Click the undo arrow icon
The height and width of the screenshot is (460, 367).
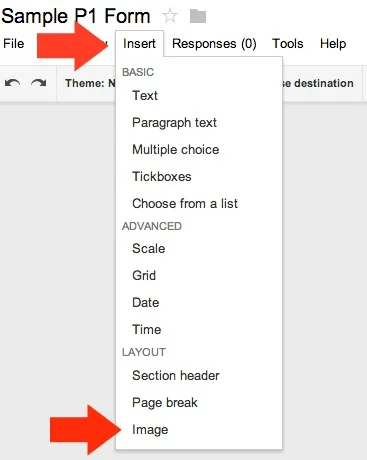tap(12, 83)
